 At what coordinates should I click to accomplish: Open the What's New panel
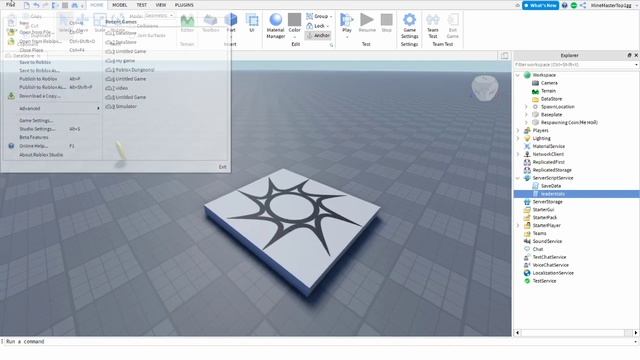click(x=540, y=5)
